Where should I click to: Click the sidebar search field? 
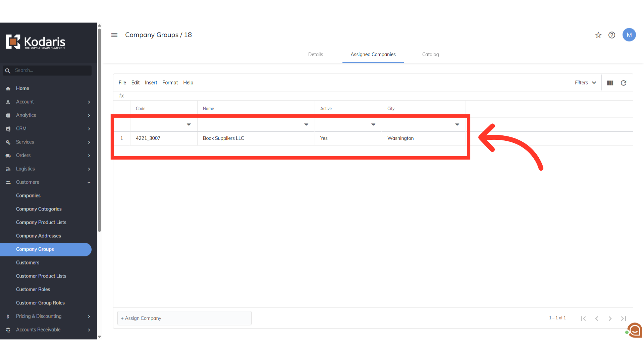(x=50, y=70)
